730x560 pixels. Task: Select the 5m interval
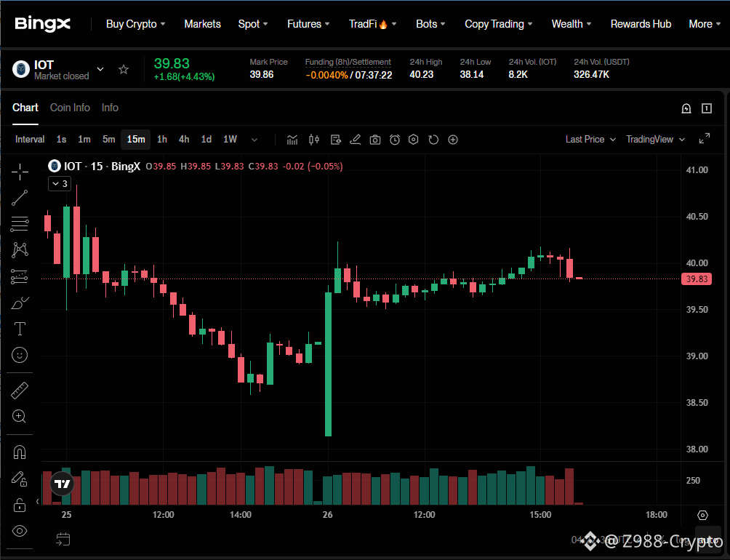click(108, 139)
